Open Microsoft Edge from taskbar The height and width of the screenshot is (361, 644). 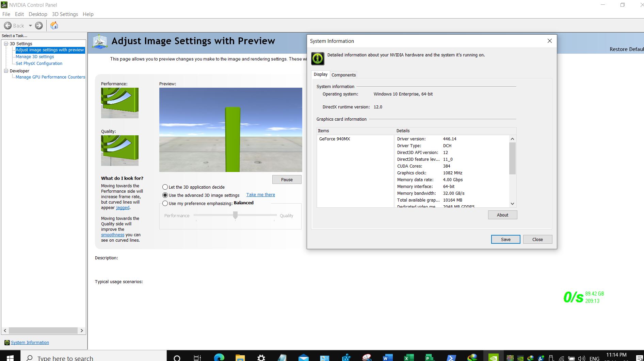click(219, 358)
